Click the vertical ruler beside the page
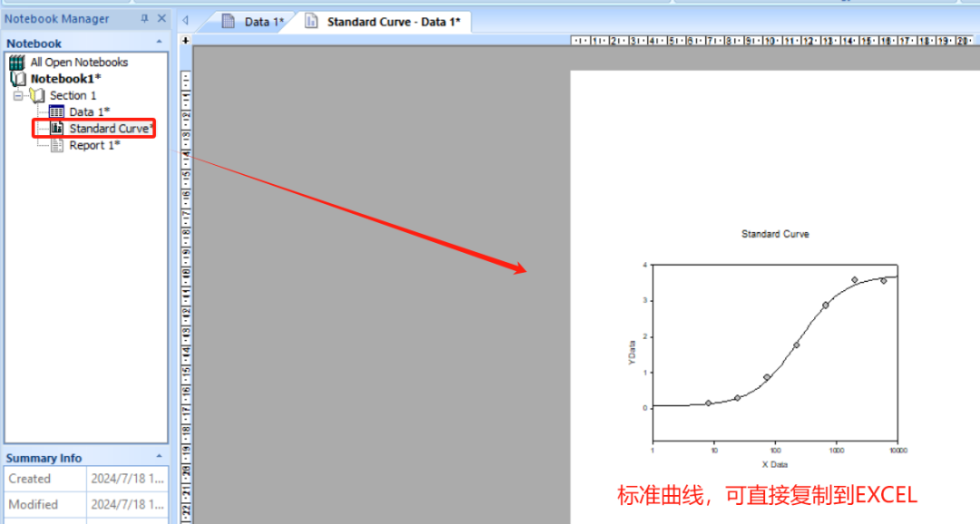The height and width of the screenshot is (524, 980). pyautogui.click(x=186, y=296)
